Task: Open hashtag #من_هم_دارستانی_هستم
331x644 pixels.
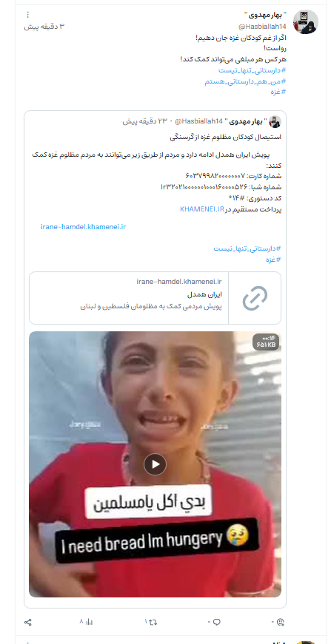Action: tap(246, 81)
